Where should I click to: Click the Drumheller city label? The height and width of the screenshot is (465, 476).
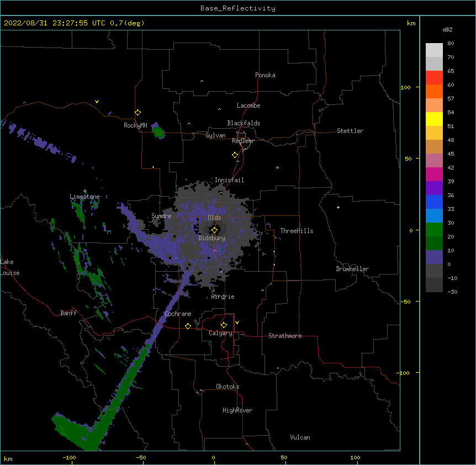point(352,269)
